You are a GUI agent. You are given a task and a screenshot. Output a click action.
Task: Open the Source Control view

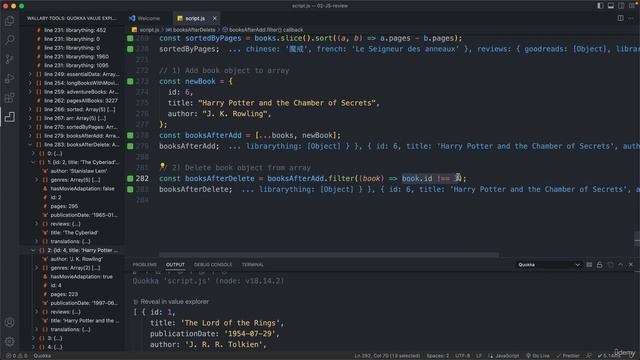point(9,59)
